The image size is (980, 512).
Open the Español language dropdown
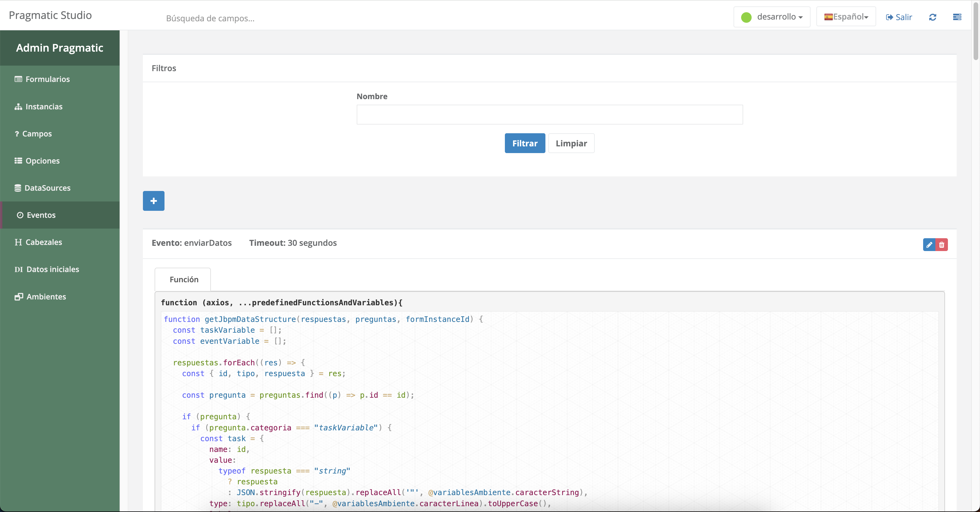coord(846,17)
